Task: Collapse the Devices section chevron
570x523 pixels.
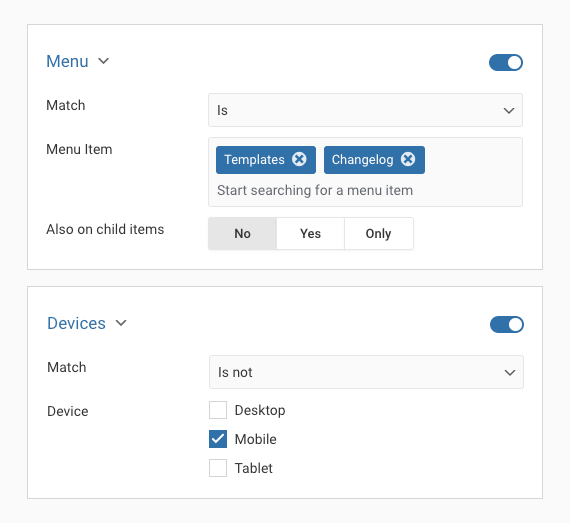Action: [121, 323]
